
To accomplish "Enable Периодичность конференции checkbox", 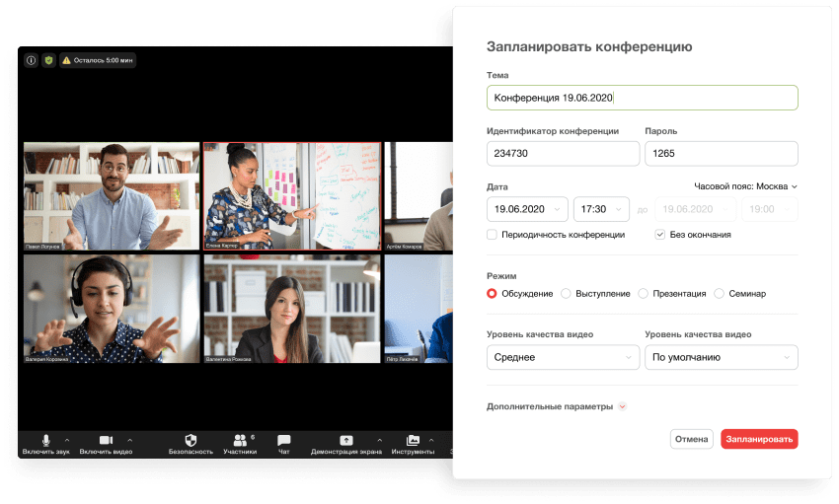I will [x=492, y=235].
